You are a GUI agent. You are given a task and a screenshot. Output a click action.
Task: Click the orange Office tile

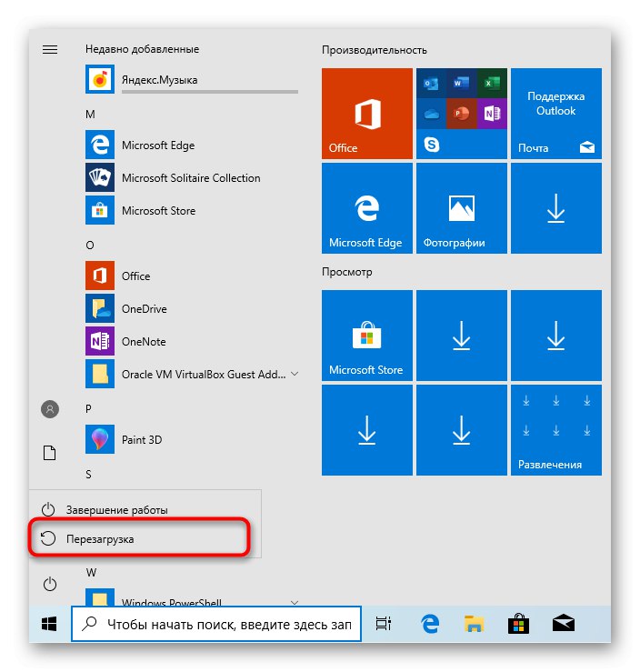(366, 113)
